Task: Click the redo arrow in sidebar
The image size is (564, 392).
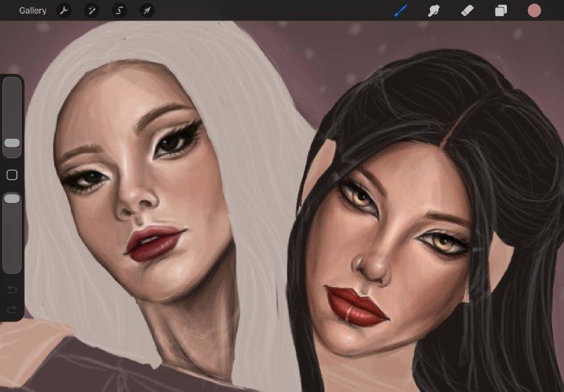Action: pos(12,310)
